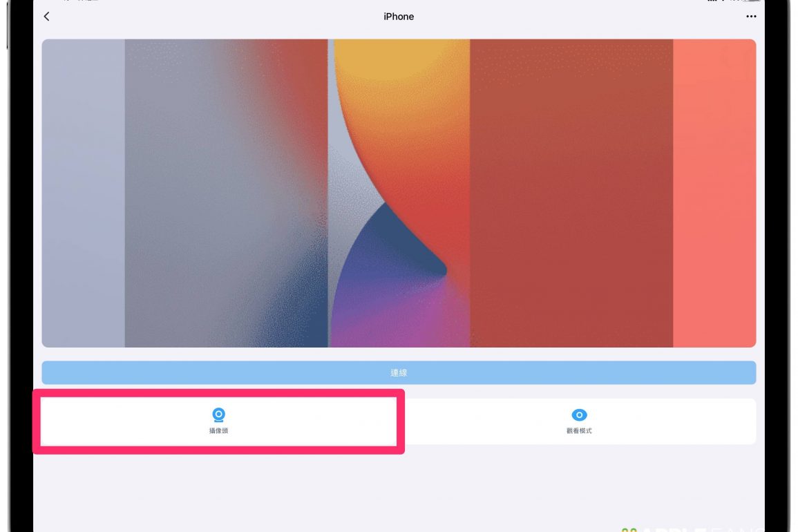Tap the empty area below mode options
The width and height of the screenshot is (798, 532).
(399, 488)
